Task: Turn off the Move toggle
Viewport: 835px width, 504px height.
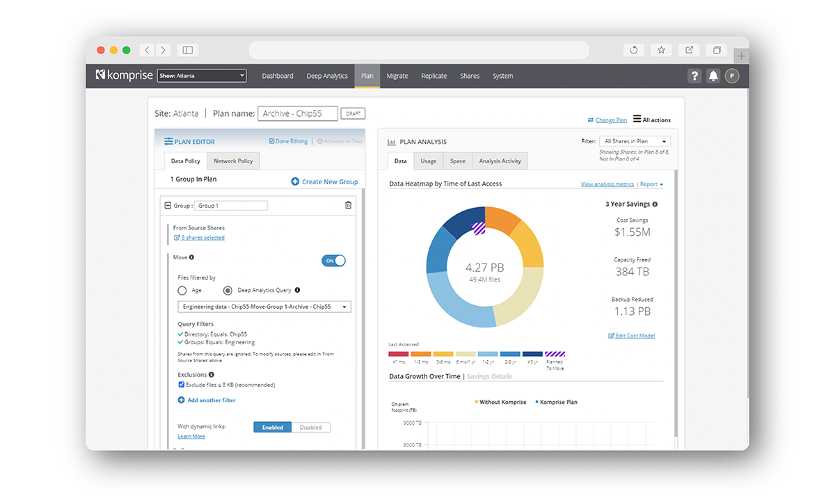Action: coord(333,260)
